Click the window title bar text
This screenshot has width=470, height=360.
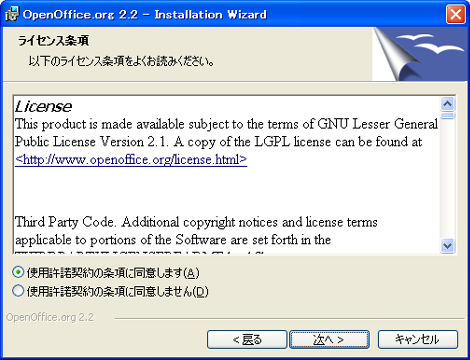coord(145,15)
